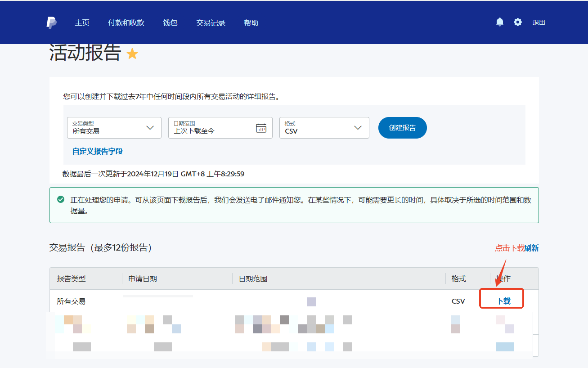Click the PayPal logo icon
The height and width of the screenshot is (368, 588).
pos(51,22)
